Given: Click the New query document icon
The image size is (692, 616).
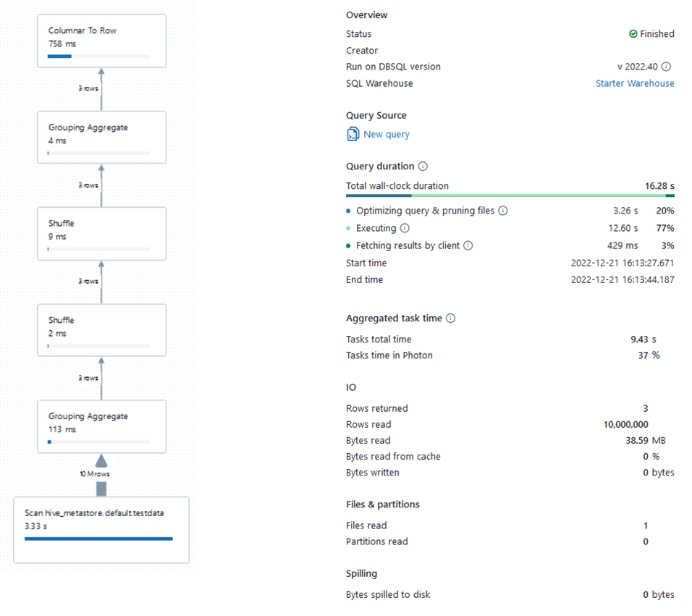Looking at the screenshot, I should 353,134.
